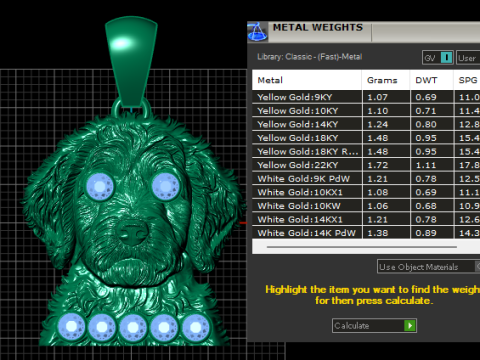The height and width of the screenshot is (360, 480).
Task: Click the SPG column header
Action: point(467,80)
